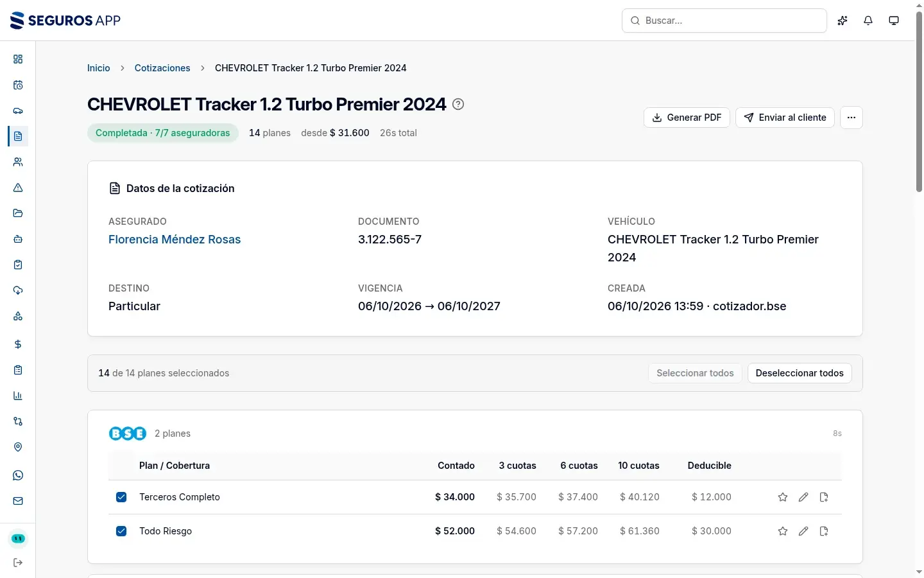Viewport: 924px width, 578px height.
Task: Open the mail envelope sidebar icon
Action: coord(18,501)
